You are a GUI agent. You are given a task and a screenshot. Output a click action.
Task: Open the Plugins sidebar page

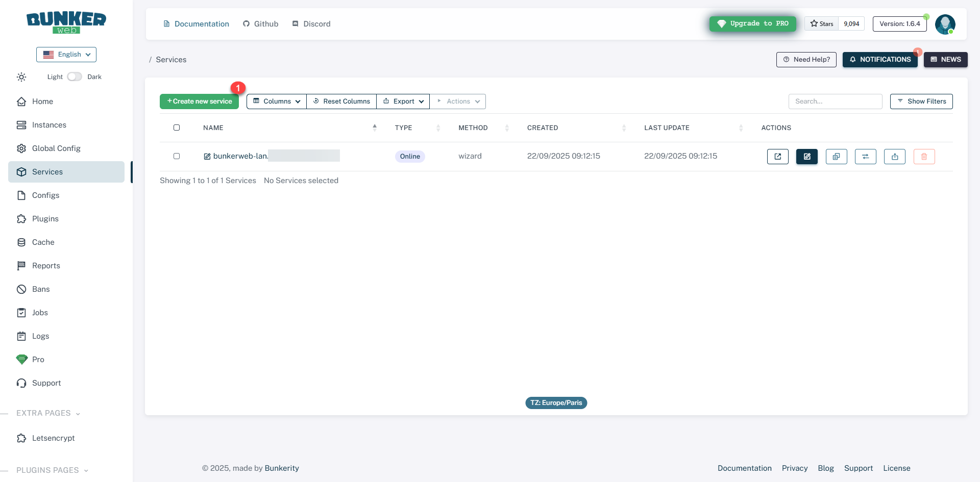[x=45, y=219]
